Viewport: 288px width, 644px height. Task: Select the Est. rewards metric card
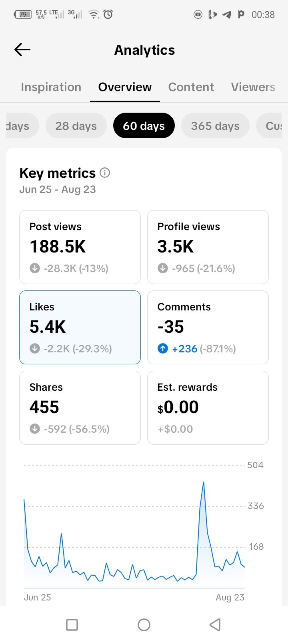[x=208, y=407]
